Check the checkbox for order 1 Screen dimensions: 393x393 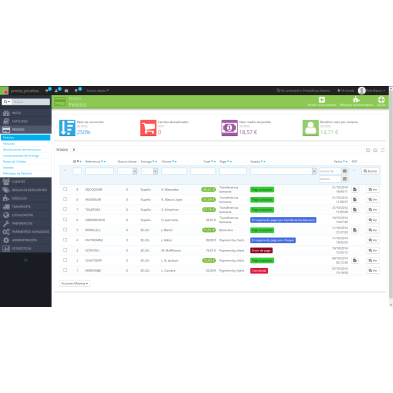click(65, 270)
